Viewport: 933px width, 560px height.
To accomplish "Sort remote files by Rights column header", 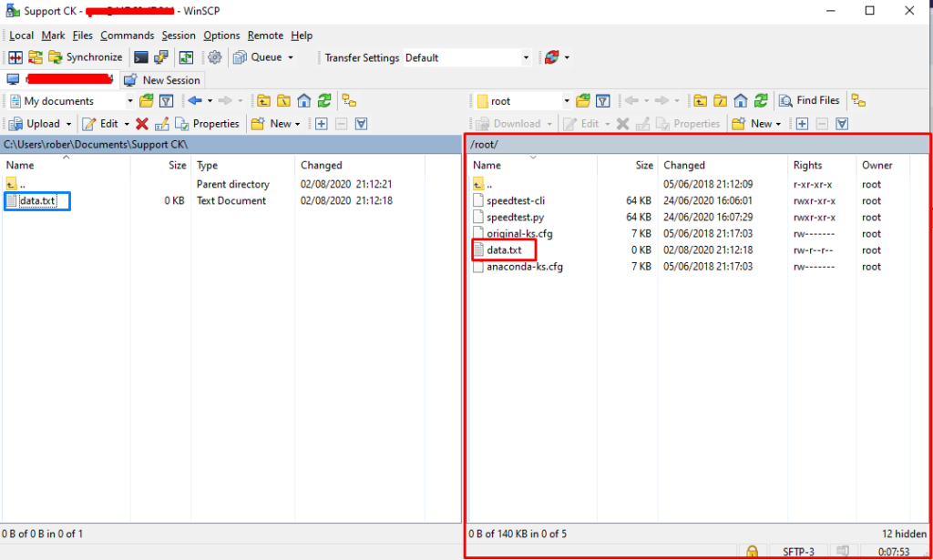I will pos(823,165).
